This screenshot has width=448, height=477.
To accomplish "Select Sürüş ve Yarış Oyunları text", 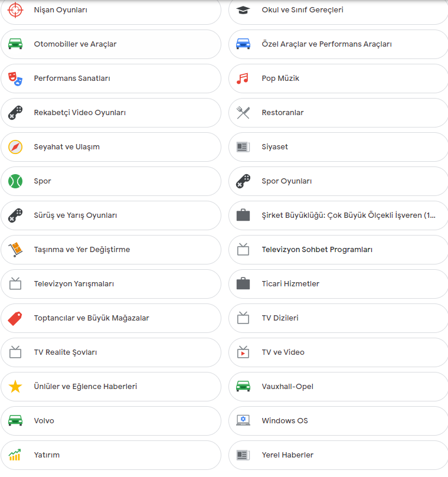I will [76, 215].
